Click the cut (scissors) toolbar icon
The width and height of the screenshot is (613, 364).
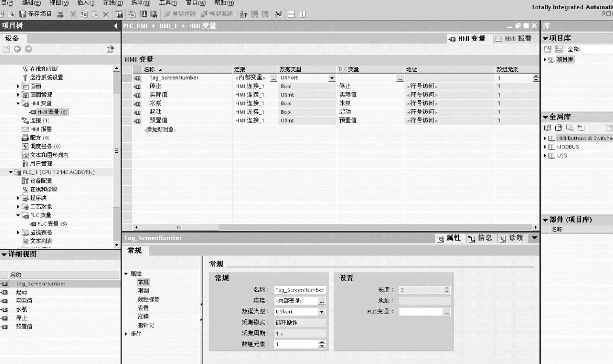click(x=73, y=14)
